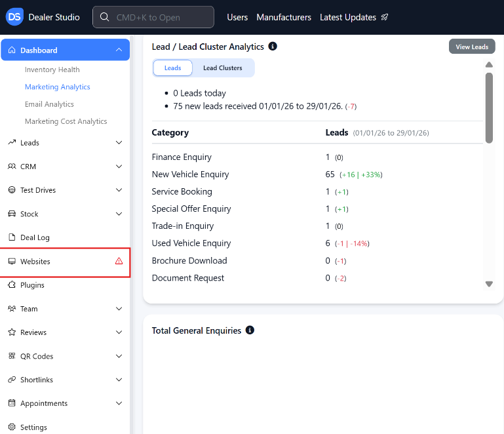The image size is (504, 434).
Task: Click the info icon beside Lead Cluster Analytics
Action: coord(273,47)
